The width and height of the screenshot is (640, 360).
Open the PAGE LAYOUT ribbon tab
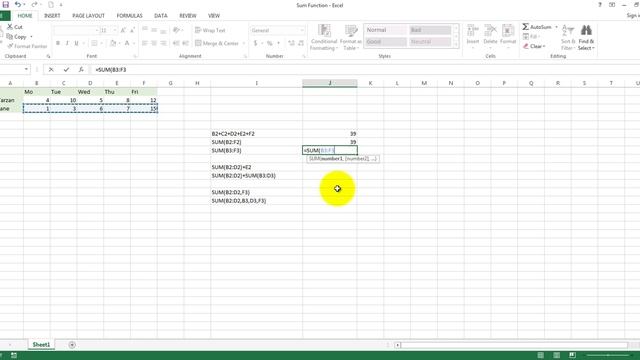89,16
